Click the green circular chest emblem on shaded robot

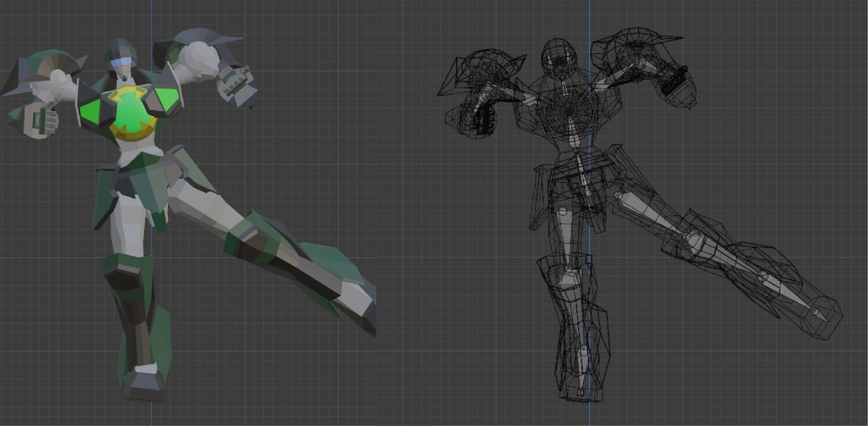pyautogui.click(x=131, y=113)
